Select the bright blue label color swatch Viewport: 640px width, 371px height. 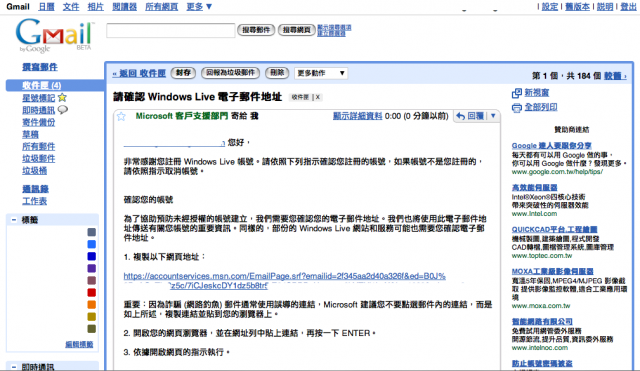click(x=91, y=244)
